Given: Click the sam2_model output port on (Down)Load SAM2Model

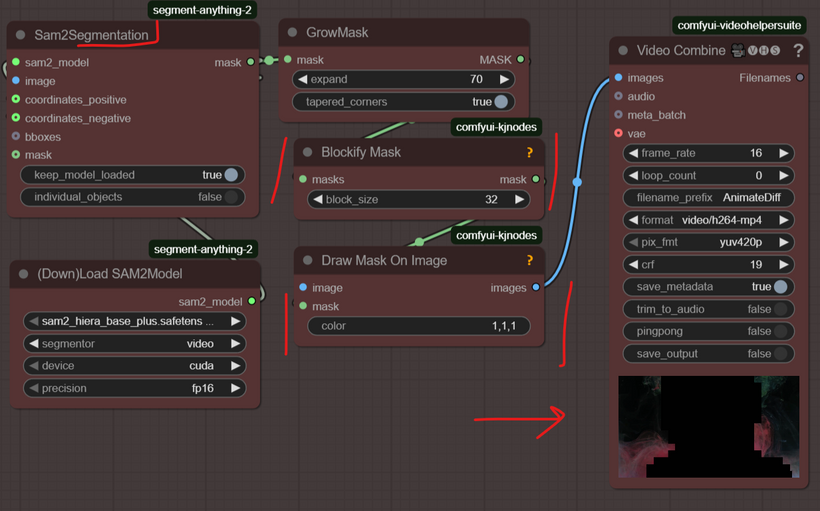Looking at the screenshot, I should pos(251,301).
